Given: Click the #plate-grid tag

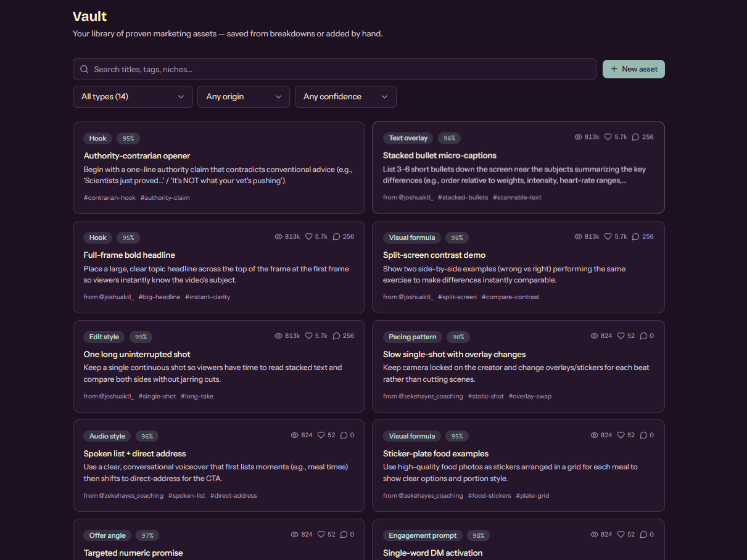Looking at the screenshot, I should [x=532, y=496].
